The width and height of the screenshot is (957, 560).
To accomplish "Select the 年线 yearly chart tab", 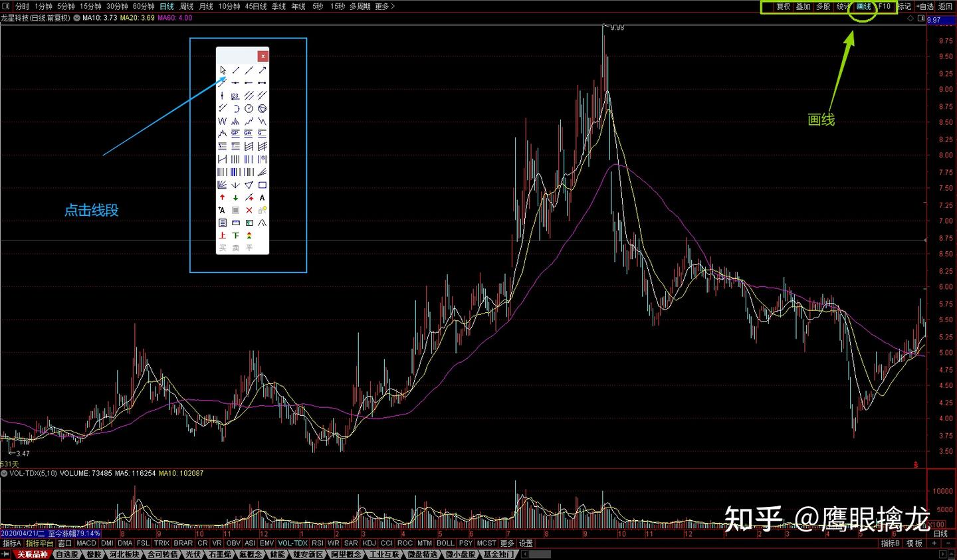I will click(299, 7).
